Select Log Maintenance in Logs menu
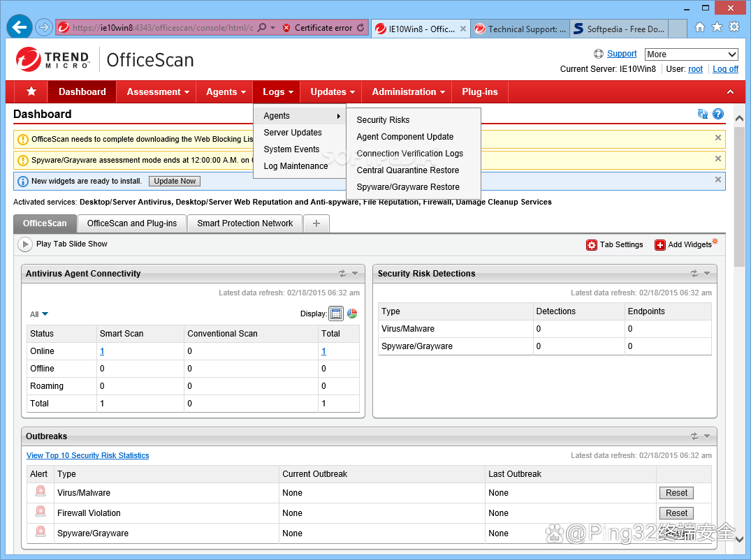This screenshot has width=751, height=560. [300, 166]
